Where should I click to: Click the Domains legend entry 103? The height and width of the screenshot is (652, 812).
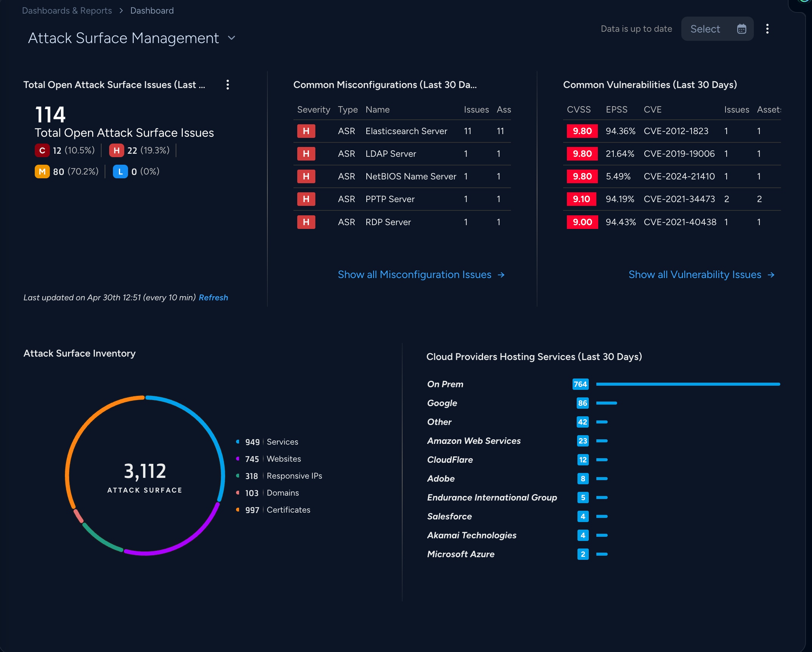tap(267, 493)
